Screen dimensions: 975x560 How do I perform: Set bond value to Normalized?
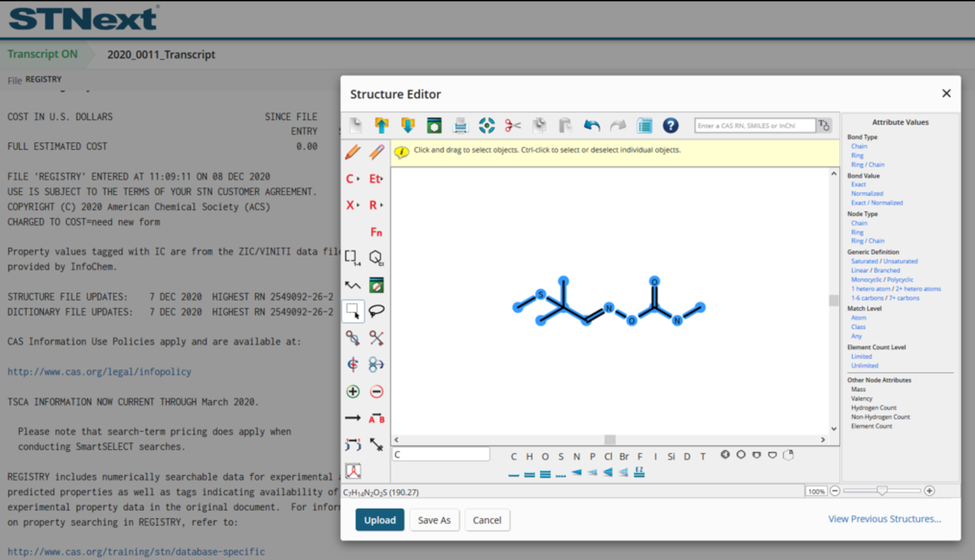(x=867, y=194)
